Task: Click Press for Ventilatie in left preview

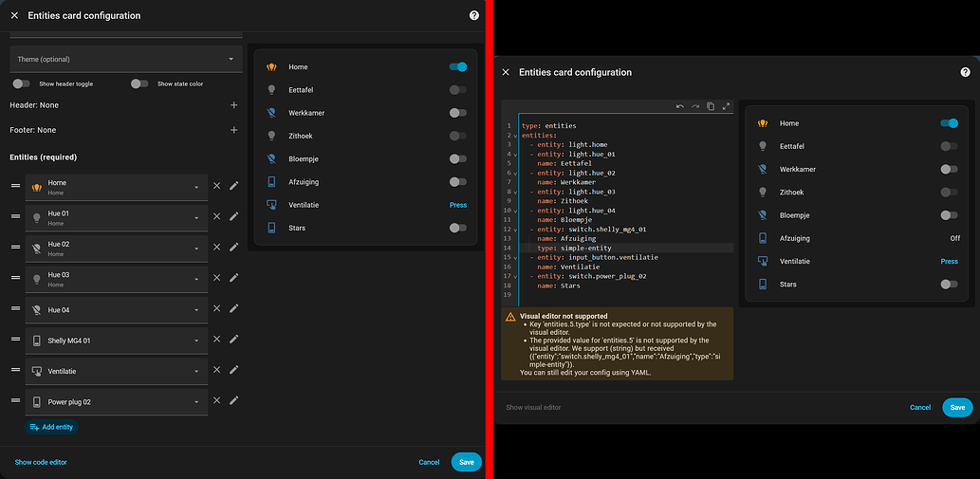Action: point(458,205)
